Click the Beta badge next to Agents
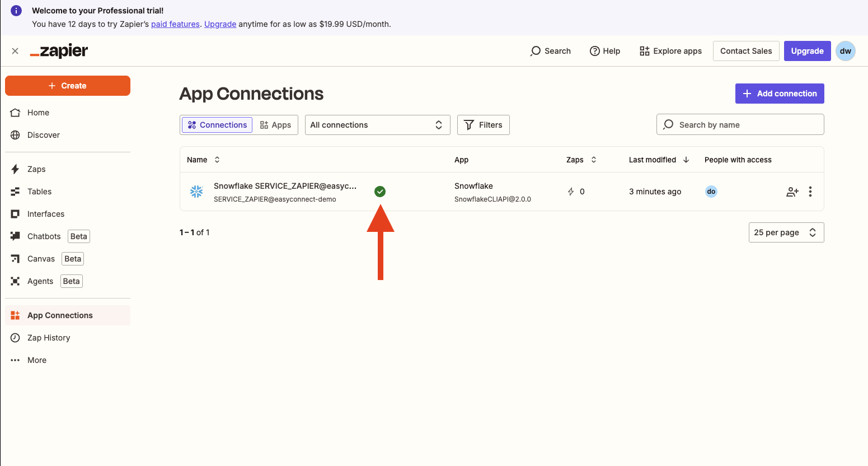Viewport: 868px width, 466px height. coord(72,281)
